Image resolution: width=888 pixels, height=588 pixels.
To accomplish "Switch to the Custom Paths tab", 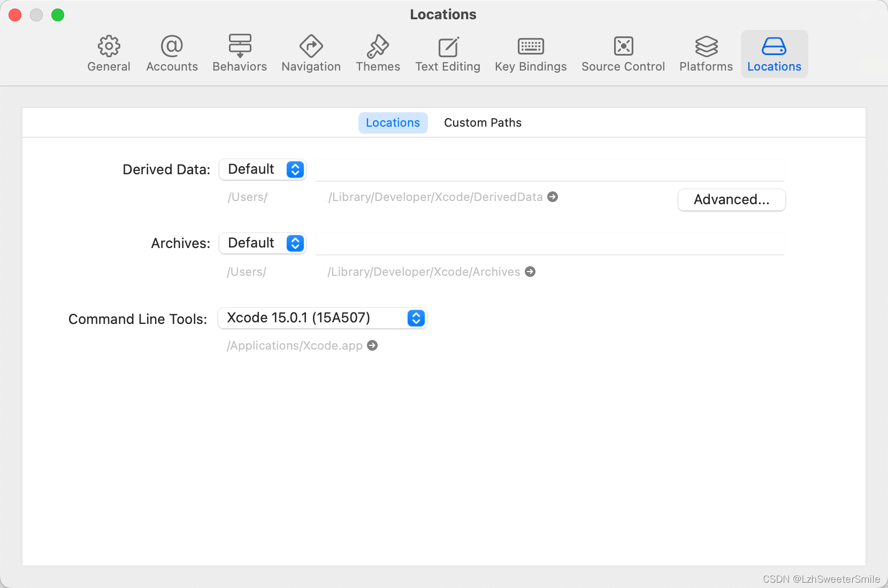I will pos(482,122).
